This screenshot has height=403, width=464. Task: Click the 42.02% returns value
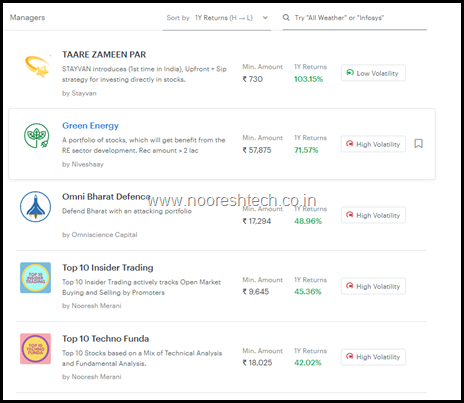(x=307, y=363)
